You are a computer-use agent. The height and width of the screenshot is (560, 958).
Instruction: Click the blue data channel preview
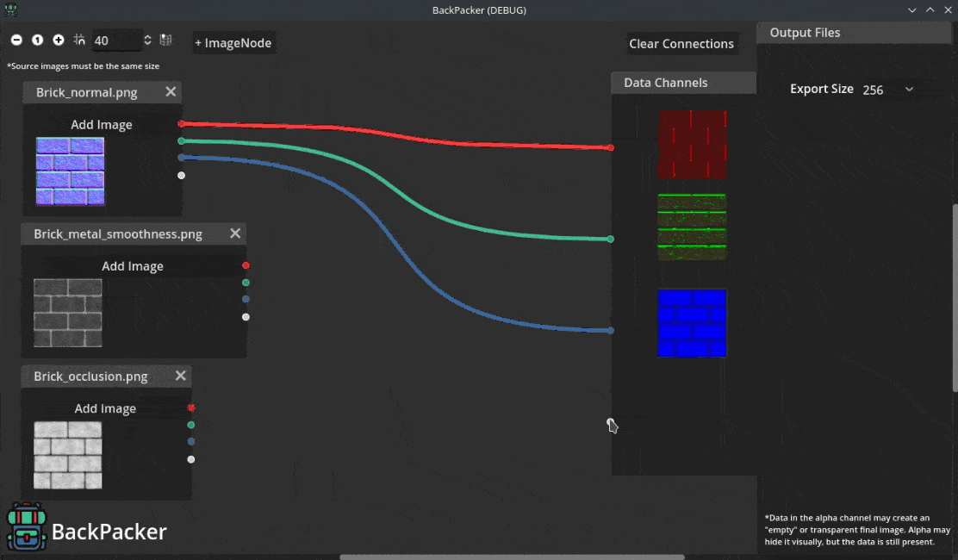click(x=693, y=323)
